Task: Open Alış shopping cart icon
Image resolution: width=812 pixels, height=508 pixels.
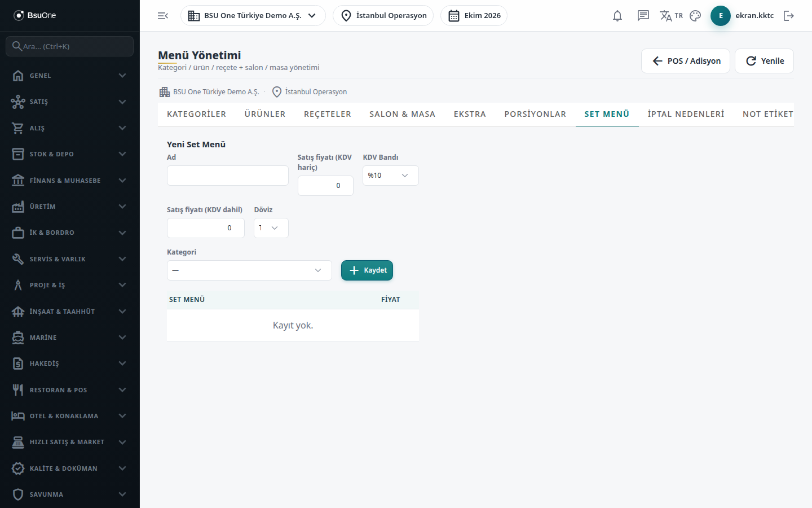Action: click(18, 128)
